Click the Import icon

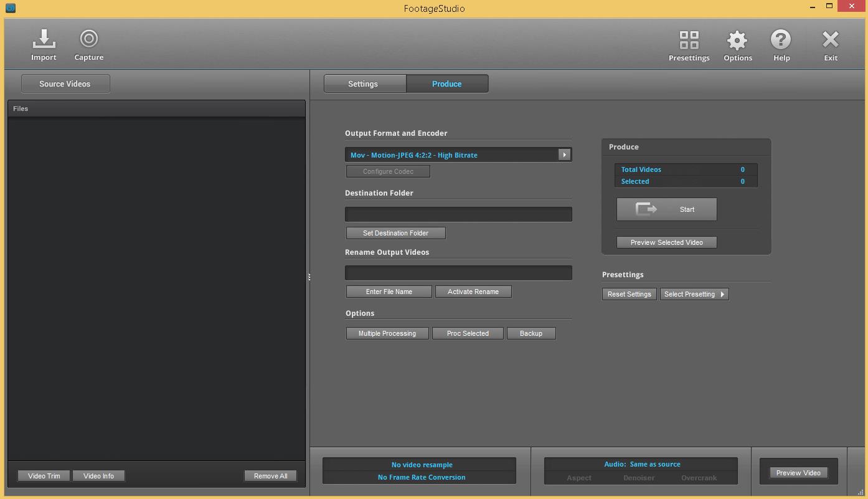point(44,45)
